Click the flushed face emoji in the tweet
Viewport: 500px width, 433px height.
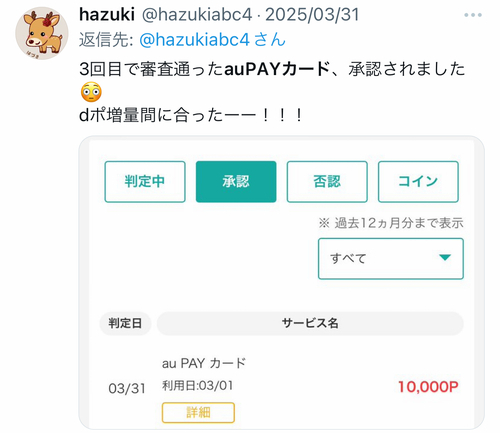(x=91, y=92)
